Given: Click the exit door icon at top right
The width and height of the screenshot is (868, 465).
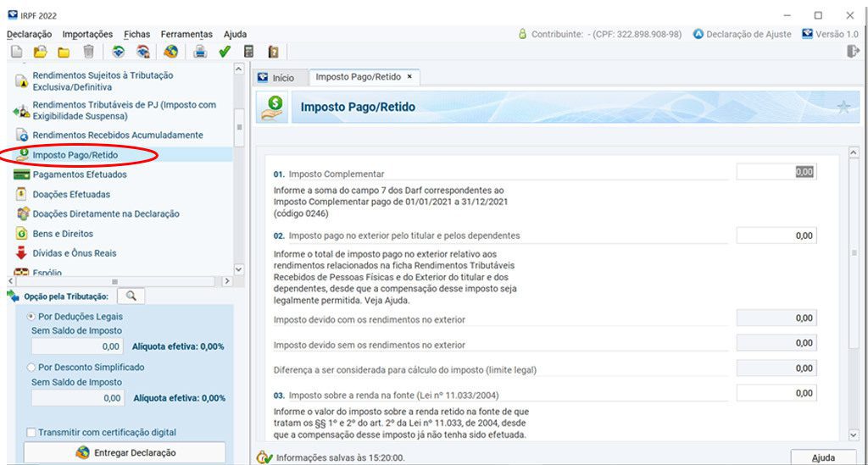Looking at the screenshot, I should coord(853,52).
